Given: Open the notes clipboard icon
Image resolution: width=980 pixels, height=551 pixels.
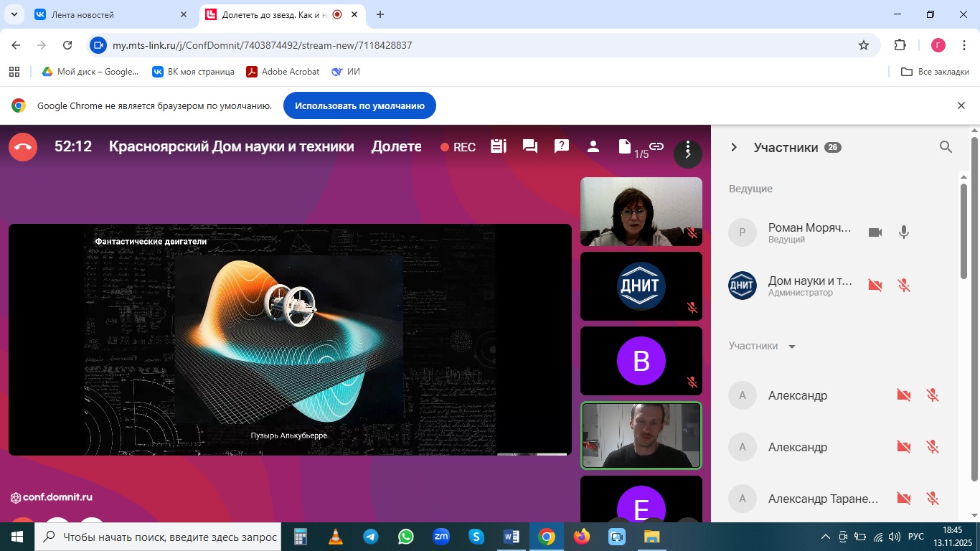Looking at the screenshot, I should click(x=499, y=146).
